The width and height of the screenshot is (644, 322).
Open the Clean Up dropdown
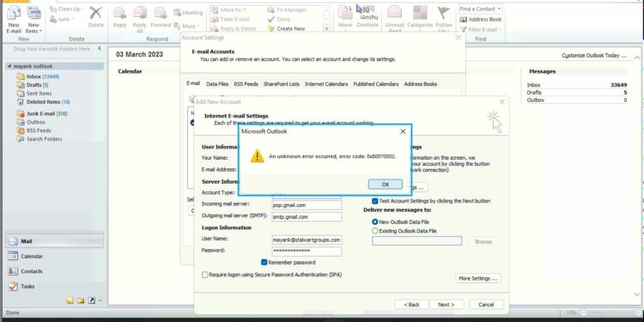point(67,9)
